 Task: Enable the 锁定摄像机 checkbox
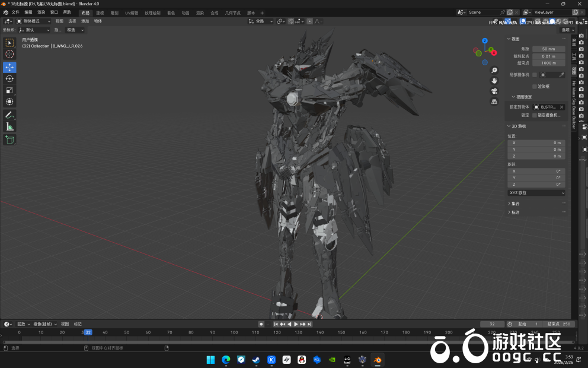(x=535, y=115)
